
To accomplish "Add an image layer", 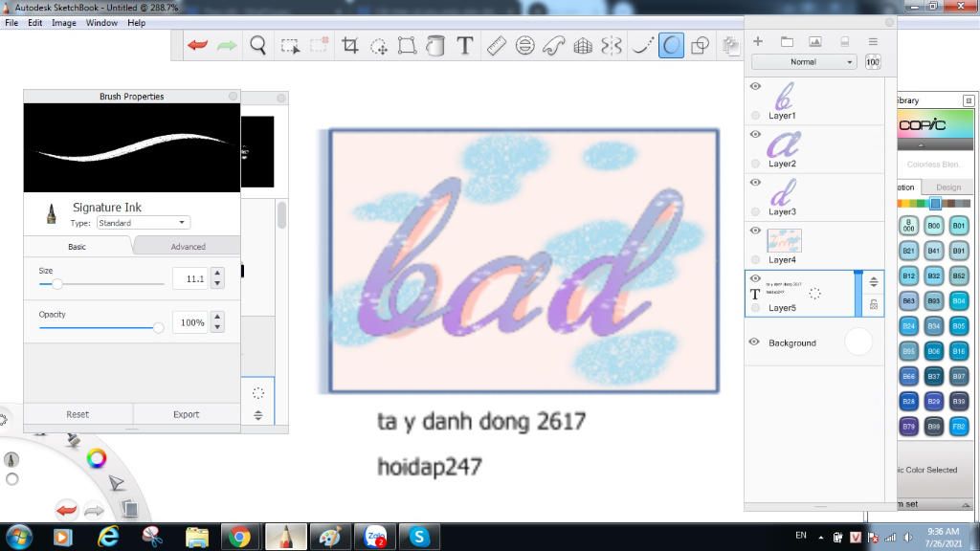I will pos(815,42).
